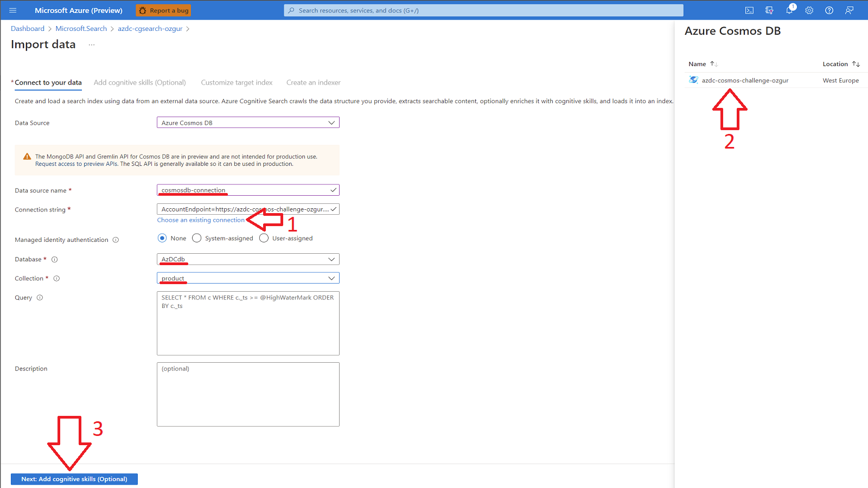Sort the list by Name column
This screenshot has width=868, height=488.
[702, 63]
